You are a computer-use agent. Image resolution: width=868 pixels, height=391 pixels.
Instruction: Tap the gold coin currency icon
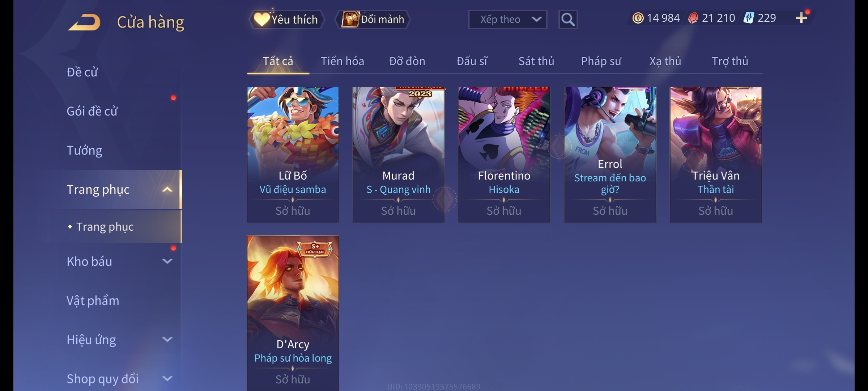[638, 18]
